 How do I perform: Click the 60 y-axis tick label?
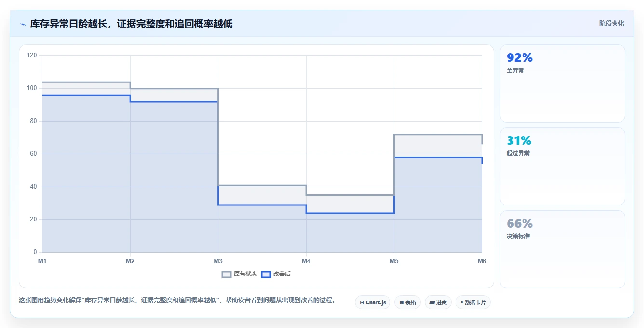(x=33, y=154)
